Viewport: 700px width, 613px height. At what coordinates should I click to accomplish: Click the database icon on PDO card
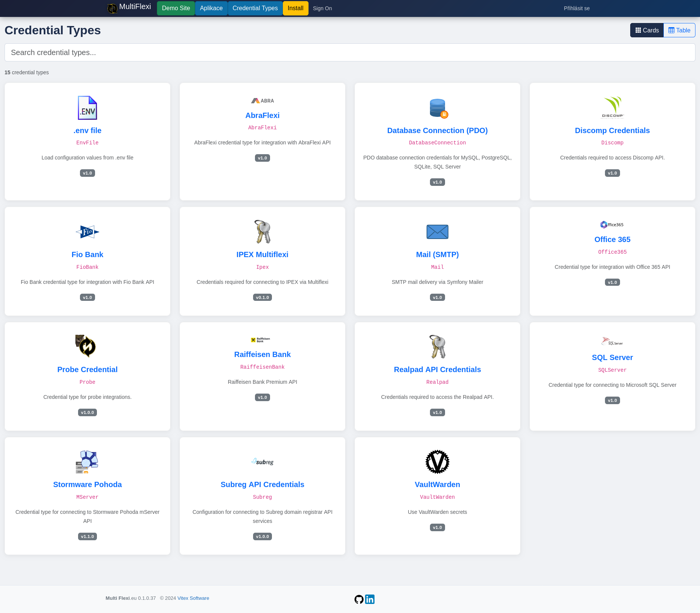[x=438, y=108]
